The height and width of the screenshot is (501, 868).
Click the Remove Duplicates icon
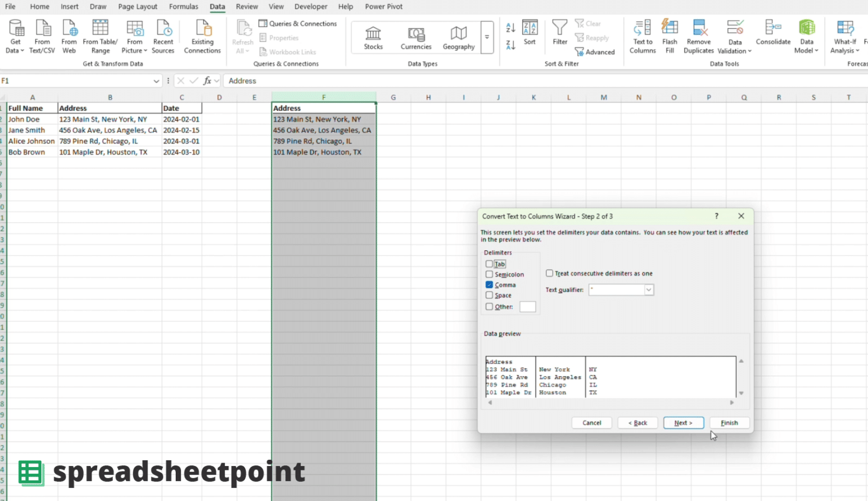(x=698, y=36)
